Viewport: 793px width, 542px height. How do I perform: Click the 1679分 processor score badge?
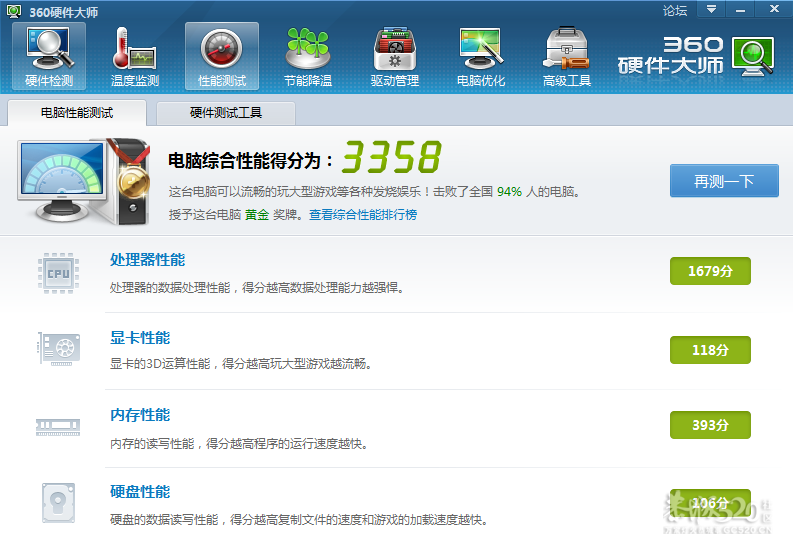710,271
